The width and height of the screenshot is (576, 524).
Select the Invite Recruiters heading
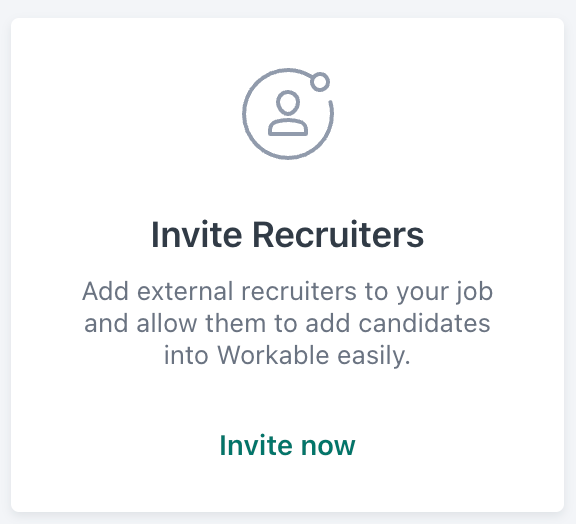[x=287, y=234]
